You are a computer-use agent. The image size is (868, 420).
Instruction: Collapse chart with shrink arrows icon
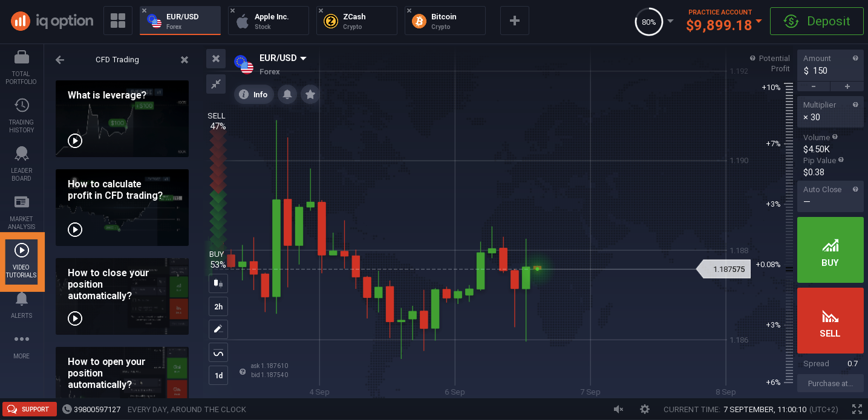216,84
